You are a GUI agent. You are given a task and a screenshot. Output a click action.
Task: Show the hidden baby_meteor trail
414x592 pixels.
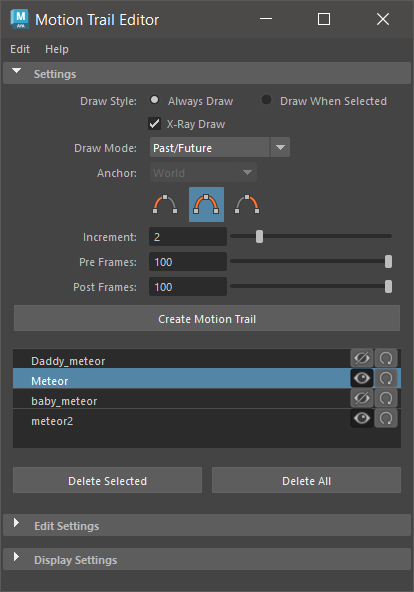[x=362, y=398]
